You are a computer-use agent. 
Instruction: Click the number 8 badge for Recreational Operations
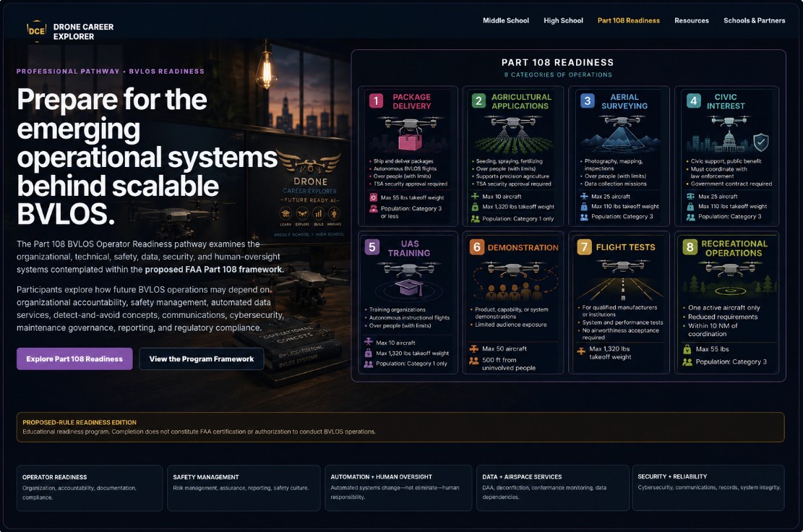690,247
